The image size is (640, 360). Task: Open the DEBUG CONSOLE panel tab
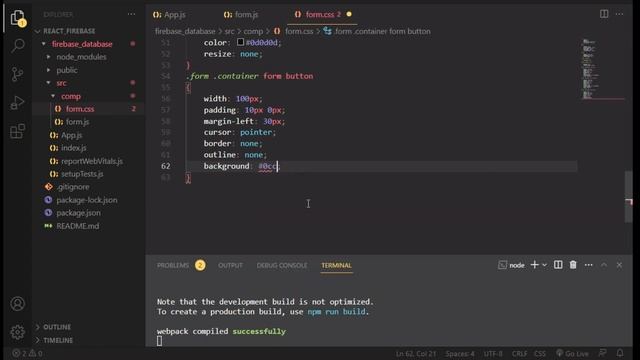282,265
